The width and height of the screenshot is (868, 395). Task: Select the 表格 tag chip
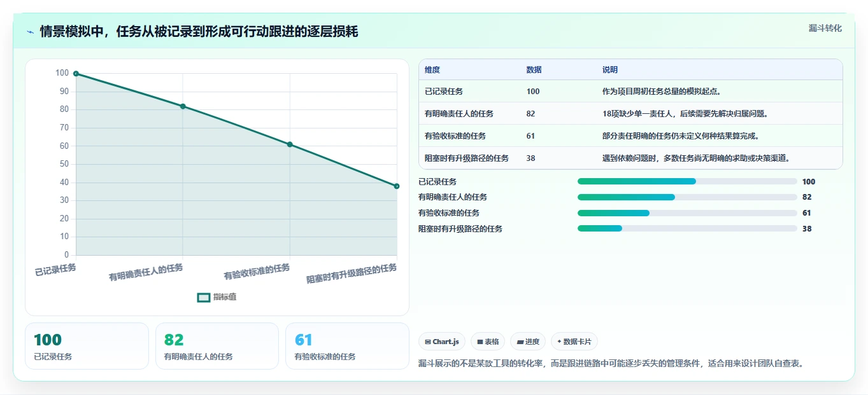[488, 342]
